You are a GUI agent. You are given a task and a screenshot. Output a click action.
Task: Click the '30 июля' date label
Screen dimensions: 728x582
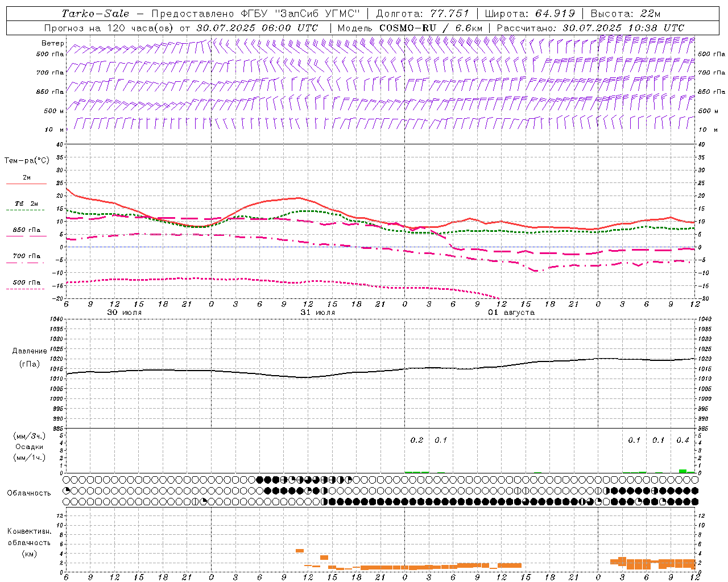pos(125,313)
